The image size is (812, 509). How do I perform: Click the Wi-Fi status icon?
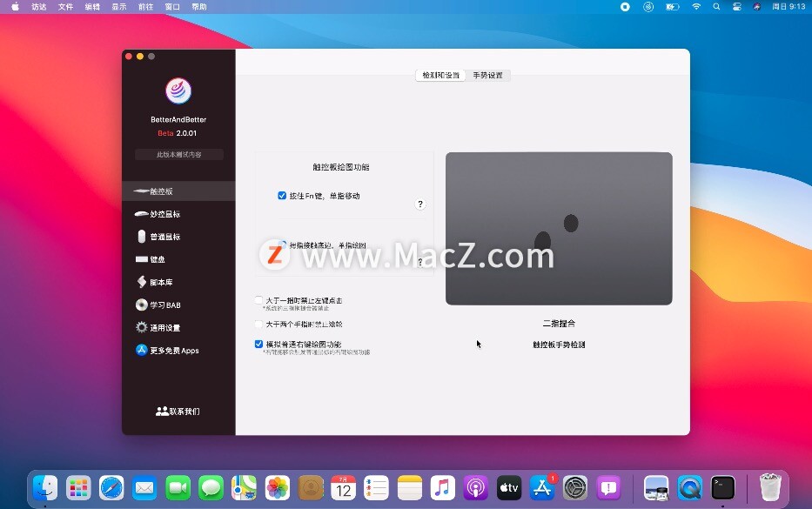(696, 7)
